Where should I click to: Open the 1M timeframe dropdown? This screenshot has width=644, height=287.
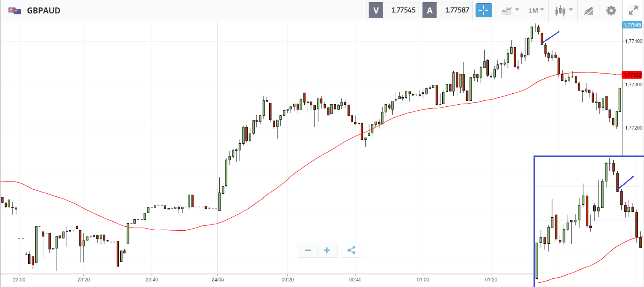point(536,10)
